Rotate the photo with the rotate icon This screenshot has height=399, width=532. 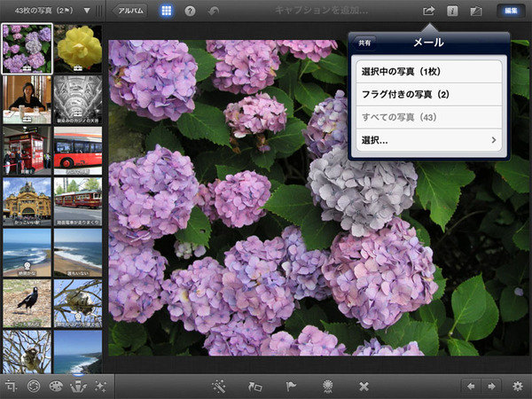(x=255, y=386)
